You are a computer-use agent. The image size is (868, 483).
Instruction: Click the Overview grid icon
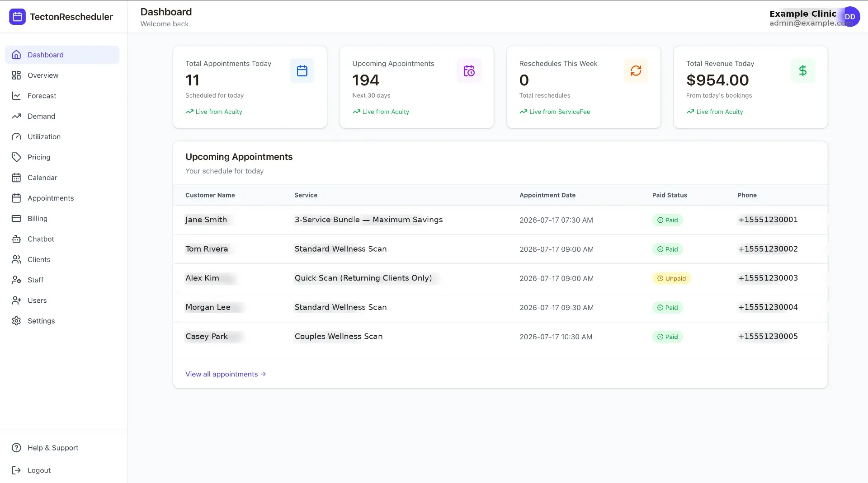click(x=16, y=75)
